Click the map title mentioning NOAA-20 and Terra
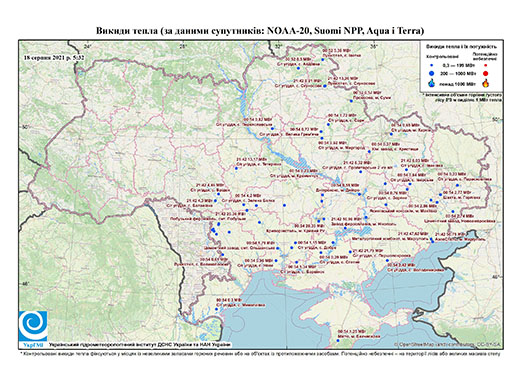This screenshot has width=520, height=368. tap(260, 31)
